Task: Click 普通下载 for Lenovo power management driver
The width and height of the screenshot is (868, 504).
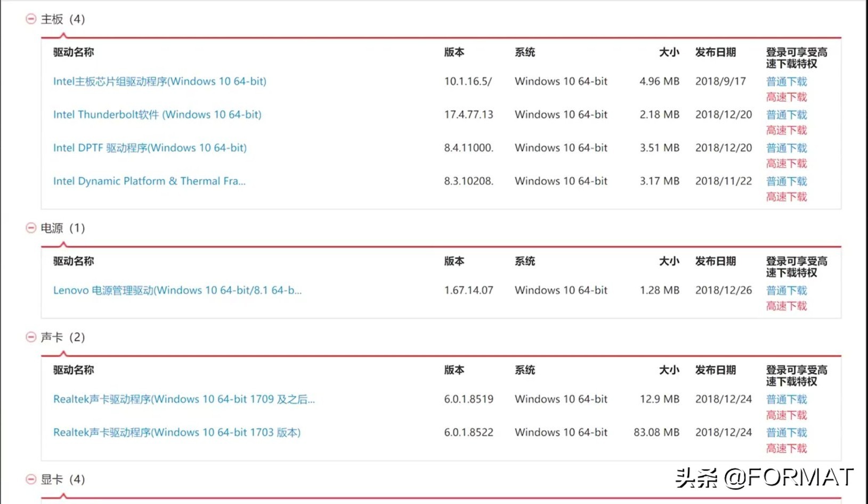Action: click(786, 291)
